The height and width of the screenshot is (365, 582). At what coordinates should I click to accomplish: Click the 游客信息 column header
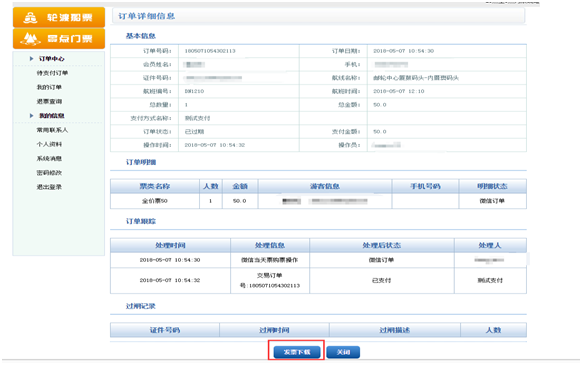click(325, 186)
